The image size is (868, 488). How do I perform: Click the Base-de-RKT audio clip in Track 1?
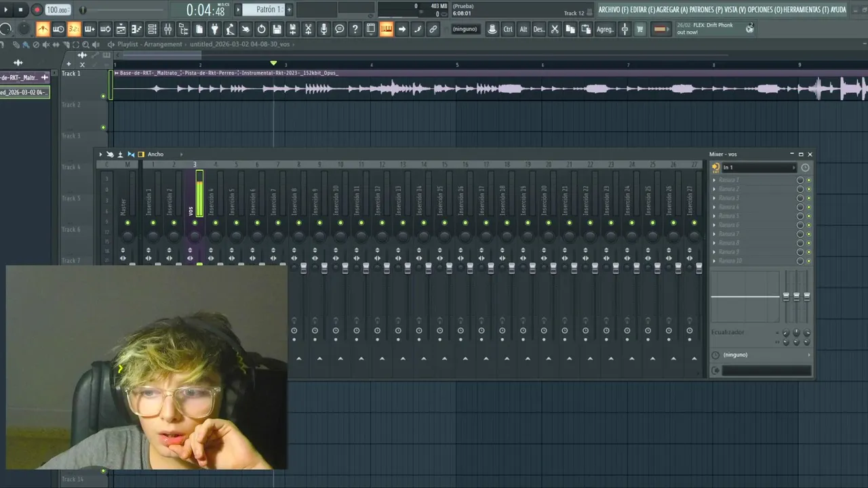pos(490,85)
